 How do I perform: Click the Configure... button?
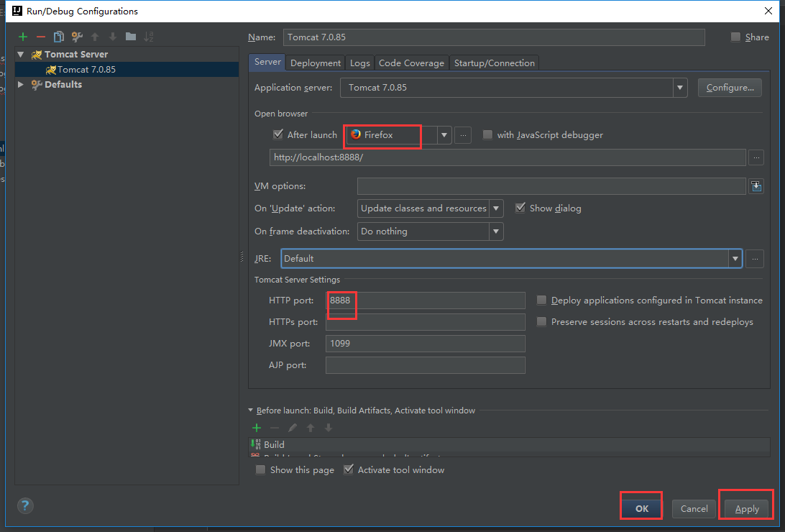730,88
